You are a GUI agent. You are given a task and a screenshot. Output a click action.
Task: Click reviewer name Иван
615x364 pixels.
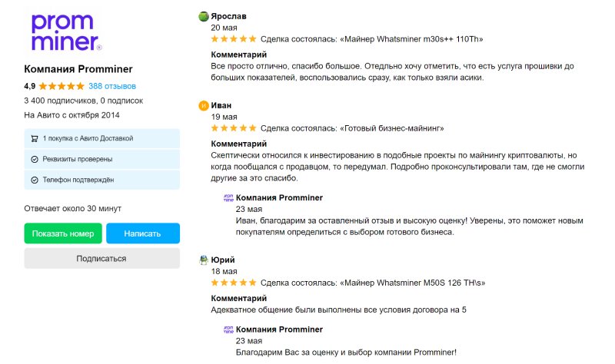[221, 105]
